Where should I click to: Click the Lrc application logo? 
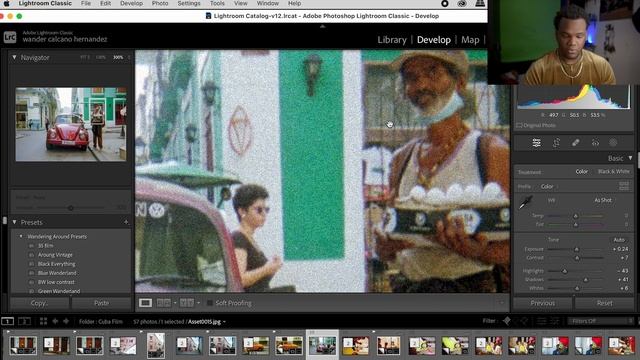point(10,37)
